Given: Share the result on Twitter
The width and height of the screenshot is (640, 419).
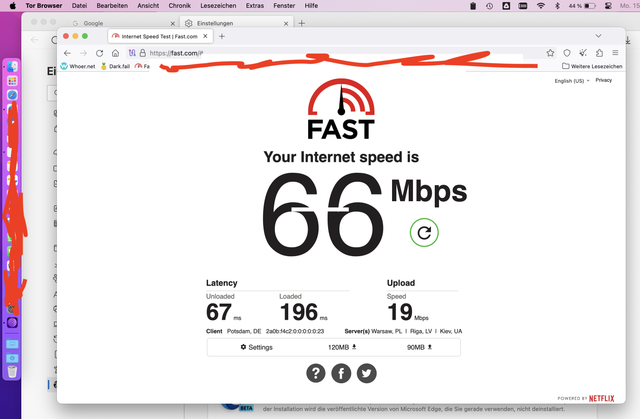Looking at the screenshot, I should click(x=367, y=373).
